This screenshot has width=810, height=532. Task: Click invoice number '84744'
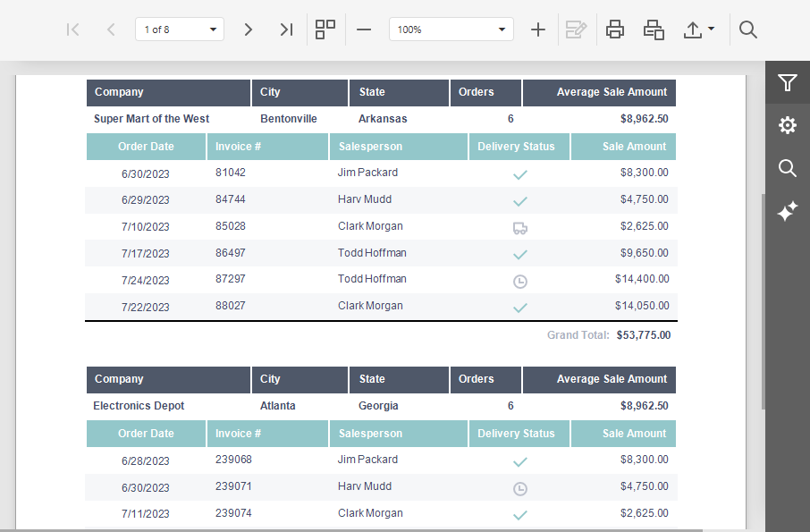(231, 199)
